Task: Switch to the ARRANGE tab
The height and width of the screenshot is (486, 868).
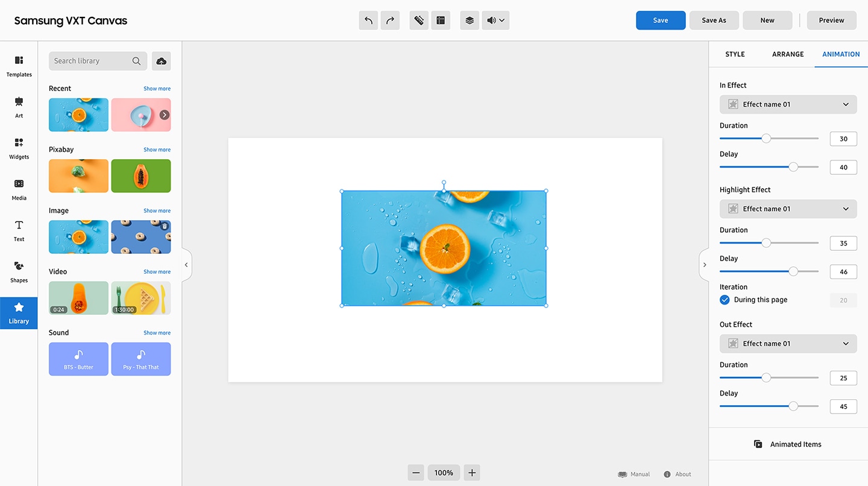Action: point(788,54)
